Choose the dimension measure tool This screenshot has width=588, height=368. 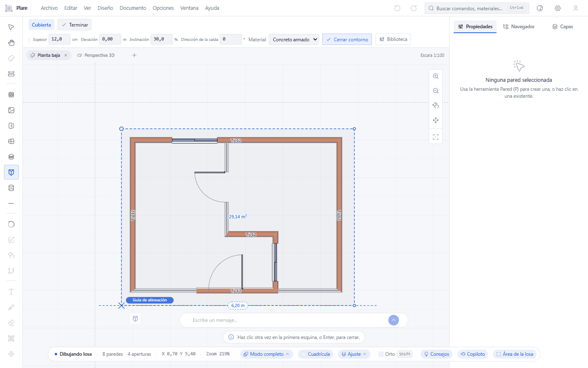[11, 74]
